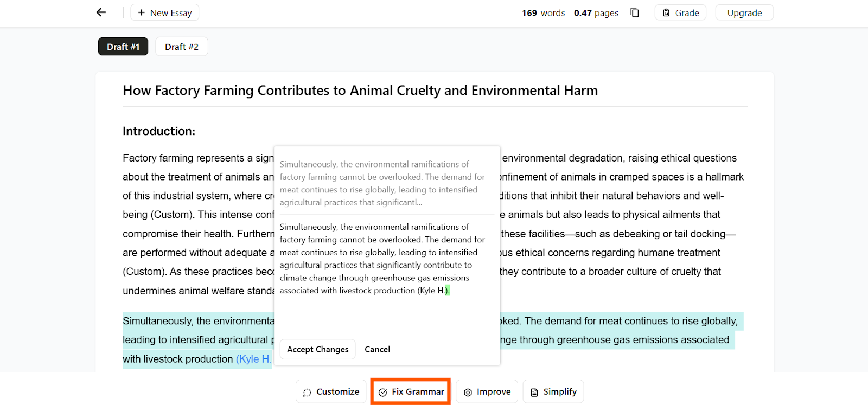Click the highlighted correction in suggested text

(448, 291)
